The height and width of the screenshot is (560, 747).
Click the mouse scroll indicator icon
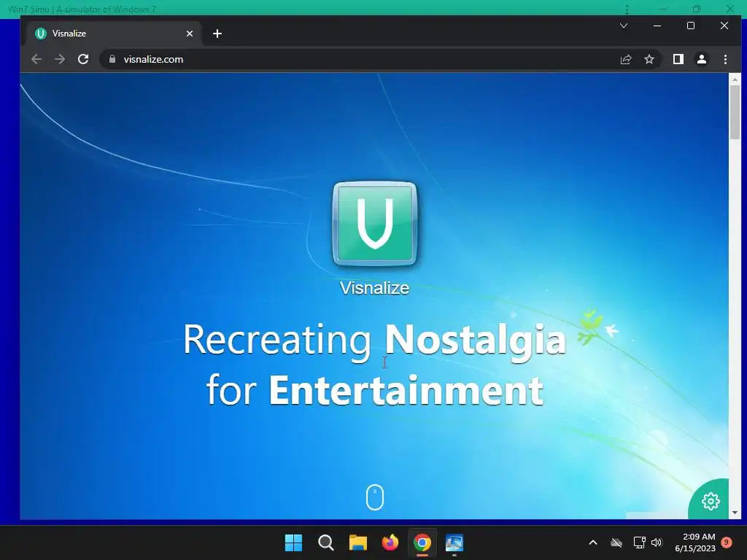click(375, 497)
